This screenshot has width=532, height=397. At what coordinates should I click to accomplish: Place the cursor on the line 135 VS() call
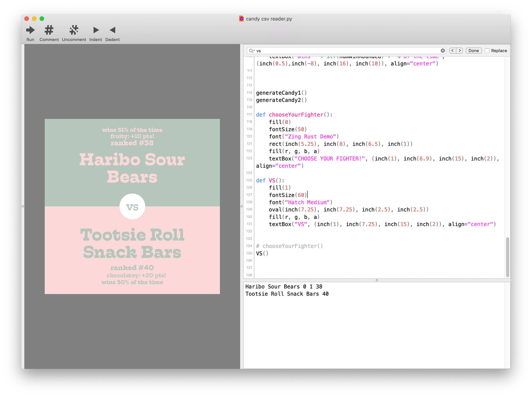(262, 253)
